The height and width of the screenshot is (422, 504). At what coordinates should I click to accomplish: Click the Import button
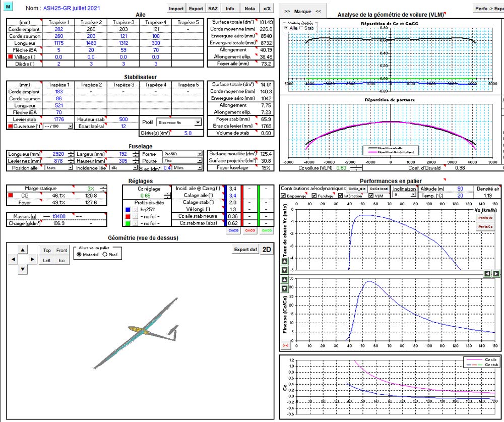176,9
